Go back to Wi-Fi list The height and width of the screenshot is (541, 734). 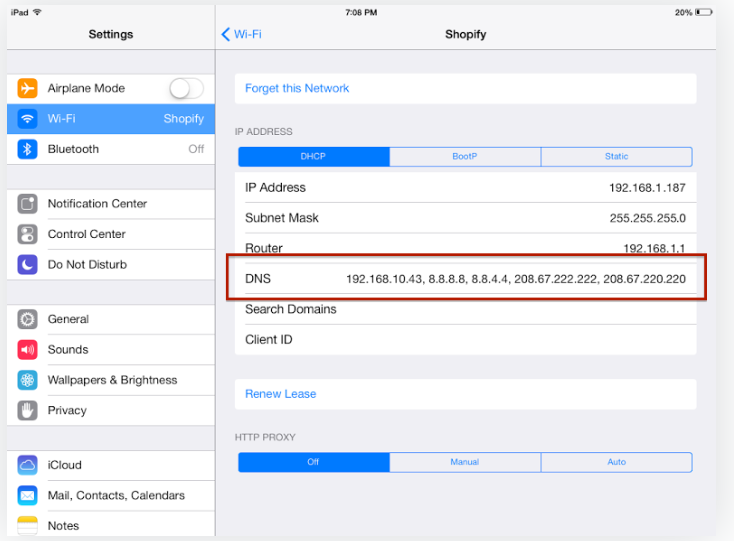coord(242,34)
